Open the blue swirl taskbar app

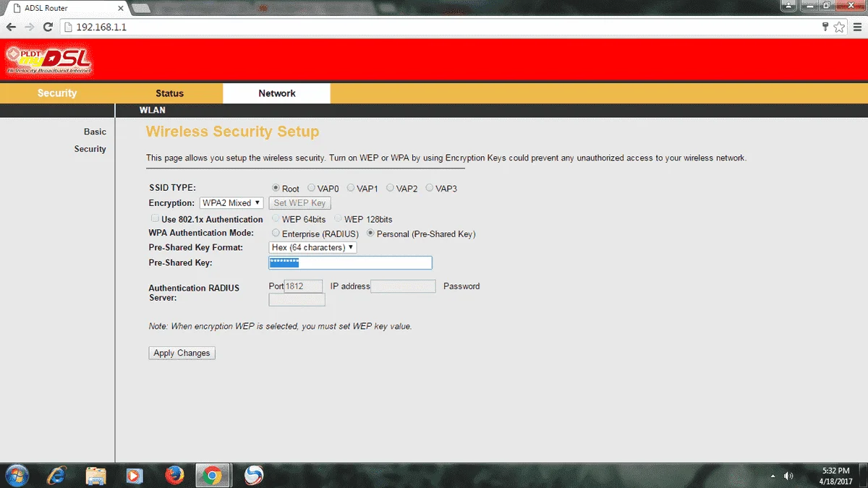254,475
